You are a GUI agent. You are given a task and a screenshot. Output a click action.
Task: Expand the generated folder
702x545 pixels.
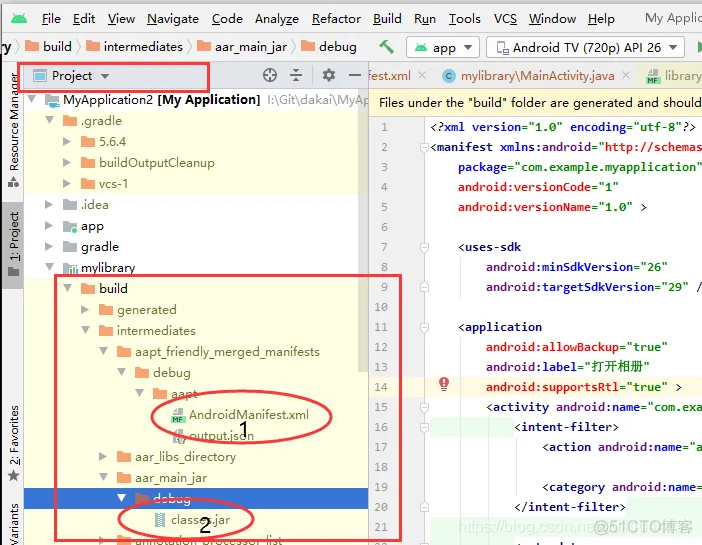pyautogui.click(x=85, y=309)
